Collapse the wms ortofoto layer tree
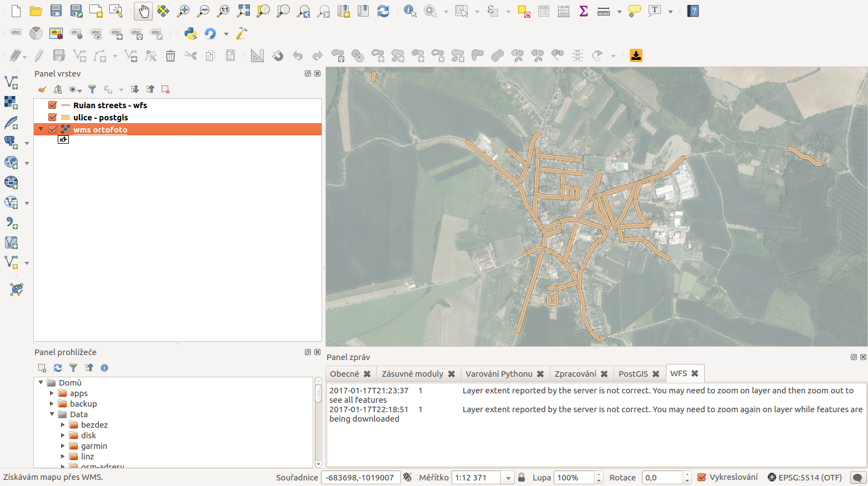The width and height of the screenshot is (868, 486). point(41,129)
